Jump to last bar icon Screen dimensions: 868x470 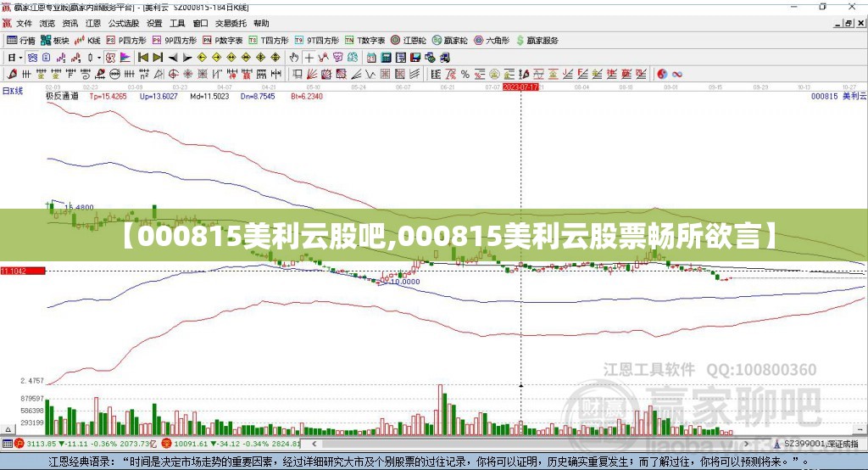coord(158,58)
